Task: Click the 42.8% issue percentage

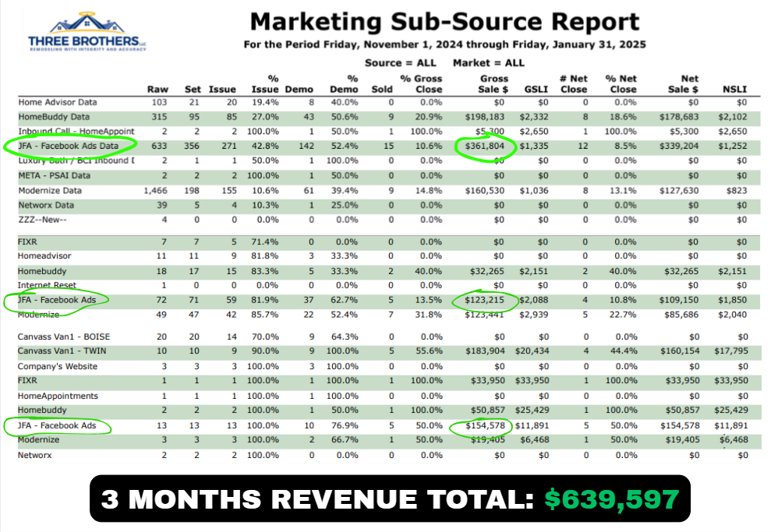Action: tap(264, 146)
